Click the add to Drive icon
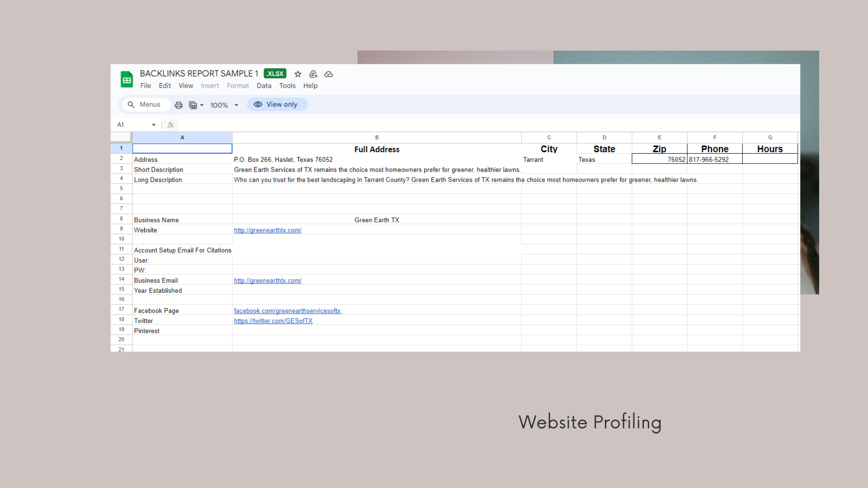Screen dimensions: 868x488 (313, 74)
